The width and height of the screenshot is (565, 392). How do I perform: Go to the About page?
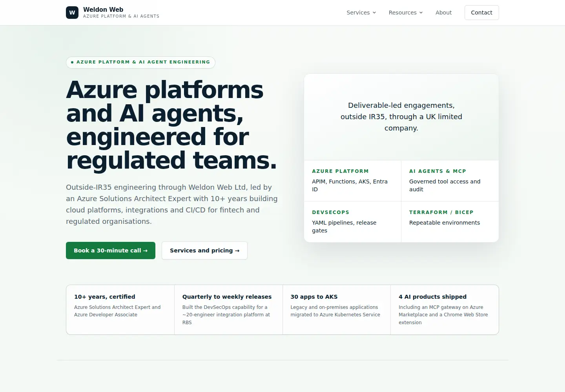pos(443,13)
